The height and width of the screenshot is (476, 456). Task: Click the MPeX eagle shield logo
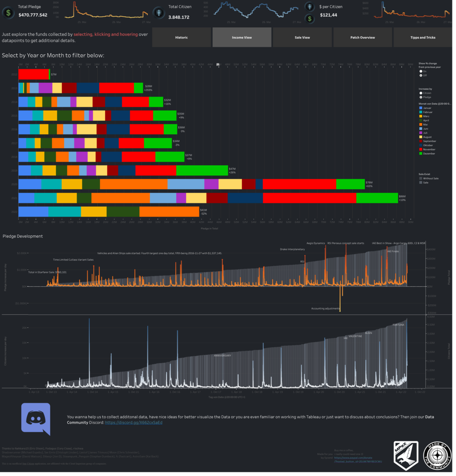pos(405,455)
